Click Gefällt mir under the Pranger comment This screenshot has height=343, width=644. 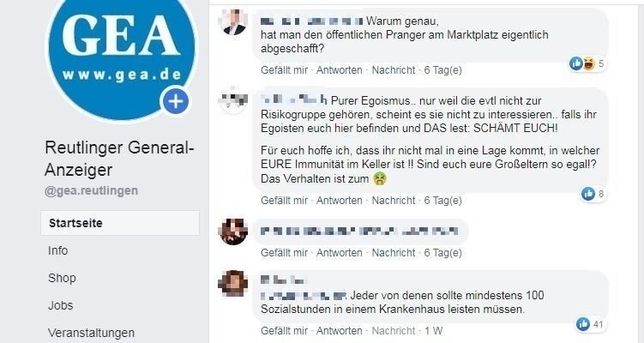(x=284, y=70)
